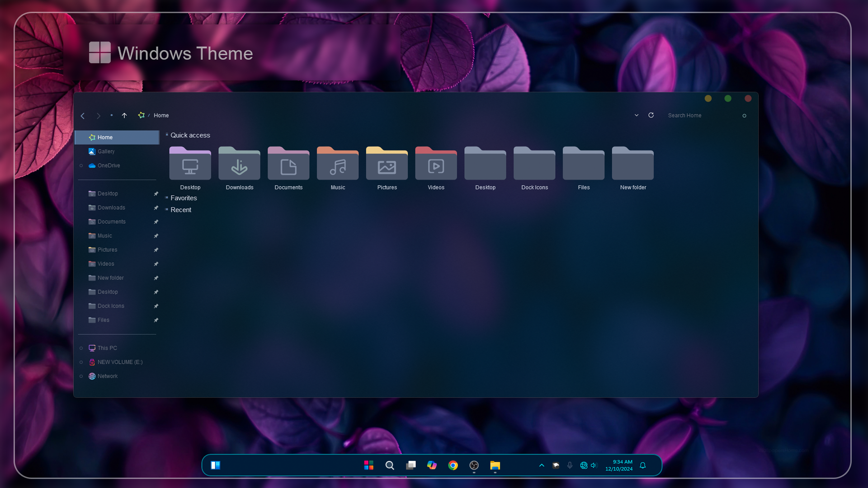868x488 pixels.
Task: Collapse the Quick access section
Action: click(167, 135)
